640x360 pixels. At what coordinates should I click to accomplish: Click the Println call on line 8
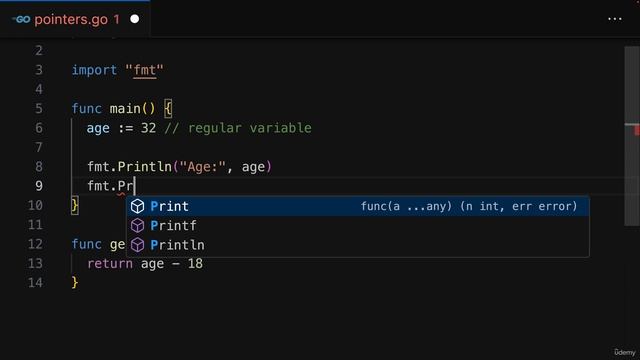[144, 167]
